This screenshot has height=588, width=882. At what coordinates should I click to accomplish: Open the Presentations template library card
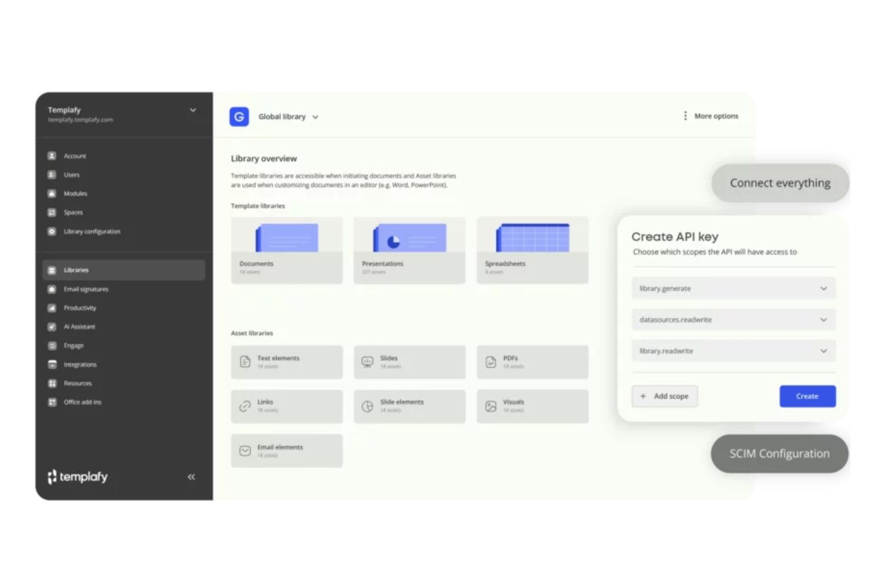[409, 250]
